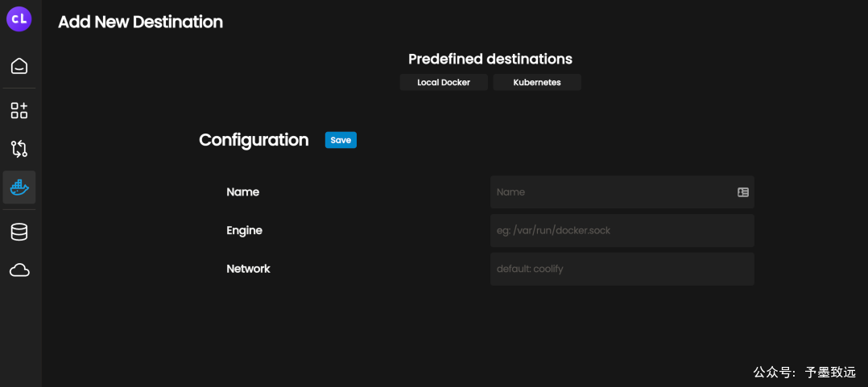Click the Network field label
This screenshot has width=868, height=387.
coord(249,269)
